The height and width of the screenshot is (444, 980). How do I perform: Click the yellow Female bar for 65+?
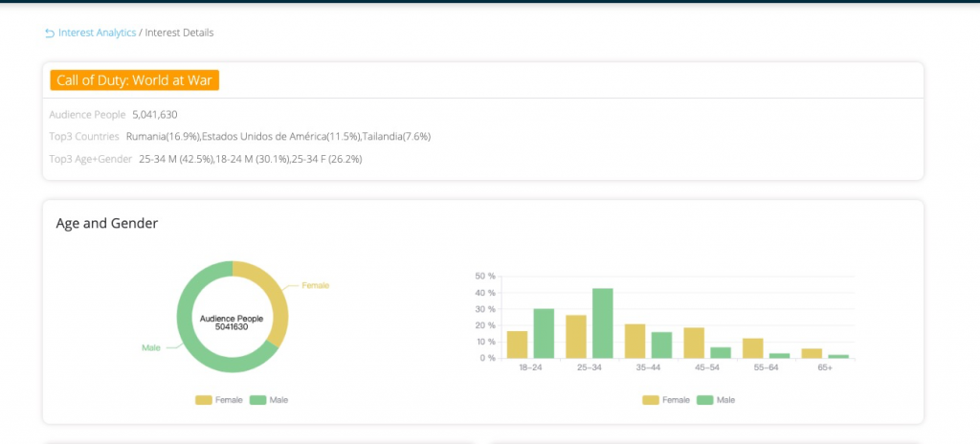coord(812,353)
